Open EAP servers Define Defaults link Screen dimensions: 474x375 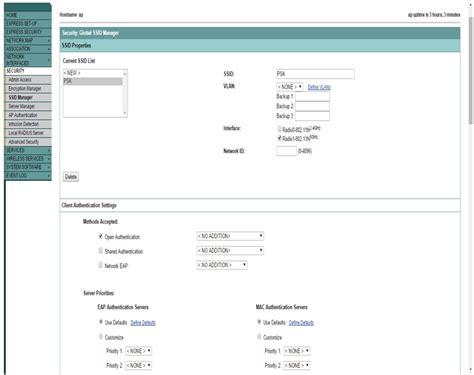tap(143, 323)
